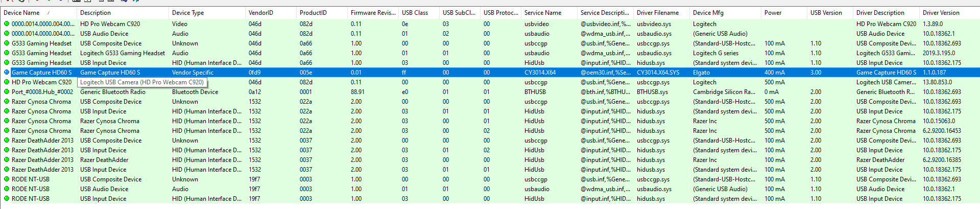Viewport: 980px width, 209px height.
Task: Click the Razer DeathAdder description cell
Action: pyautogui.click(x=104, y=160)
